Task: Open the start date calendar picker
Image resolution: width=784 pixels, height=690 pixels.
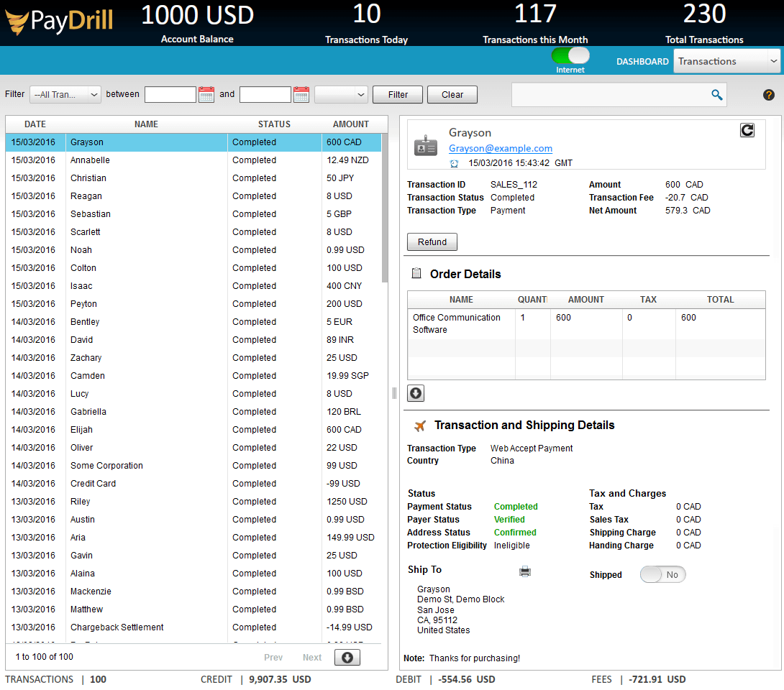Action: (206, 94)
